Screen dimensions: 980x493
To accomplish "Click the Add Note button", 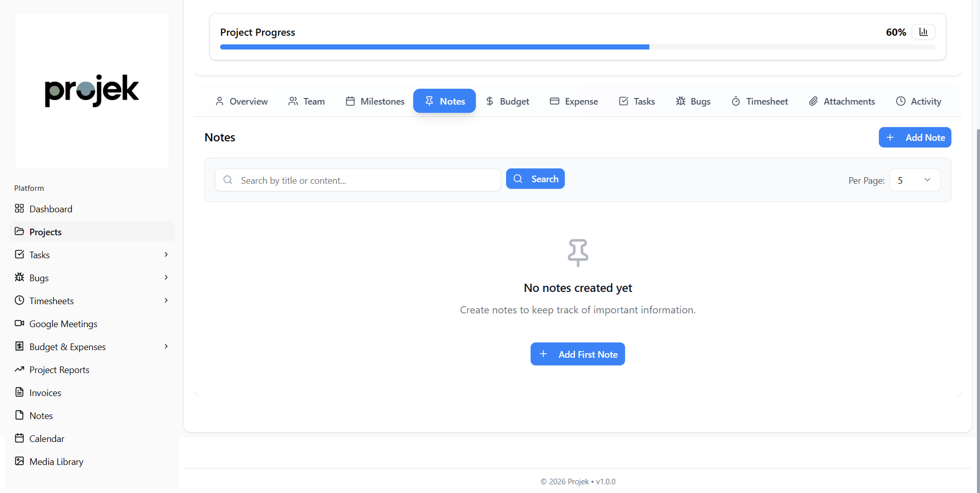I will point(915,137).
